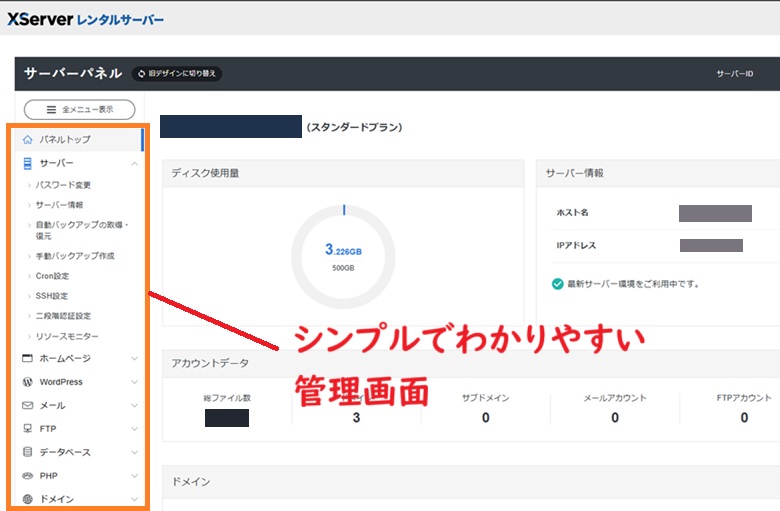Click the 500GB capacity text

tap(343, 268)
